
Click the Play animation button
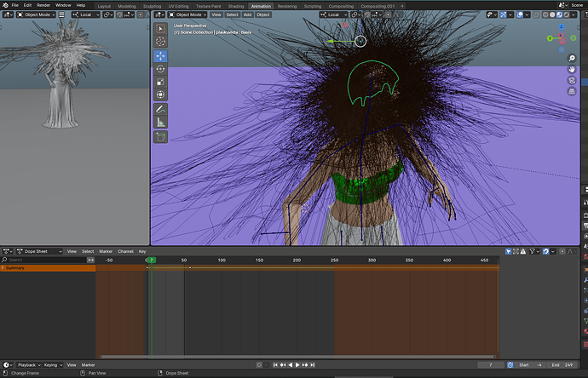point(297,365)
